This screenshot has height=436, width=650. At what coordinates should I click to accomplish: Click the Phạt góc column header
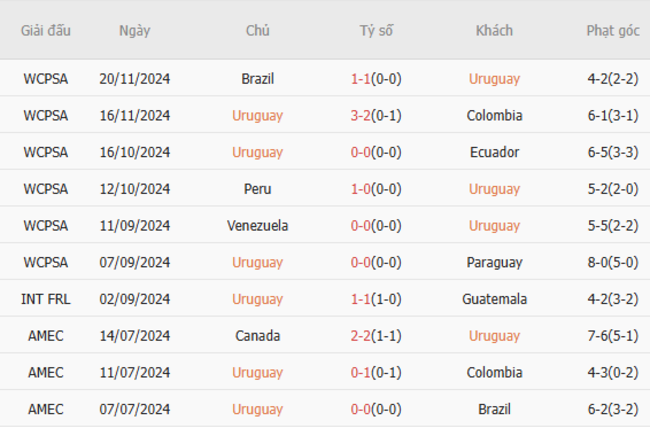point(613,30)
